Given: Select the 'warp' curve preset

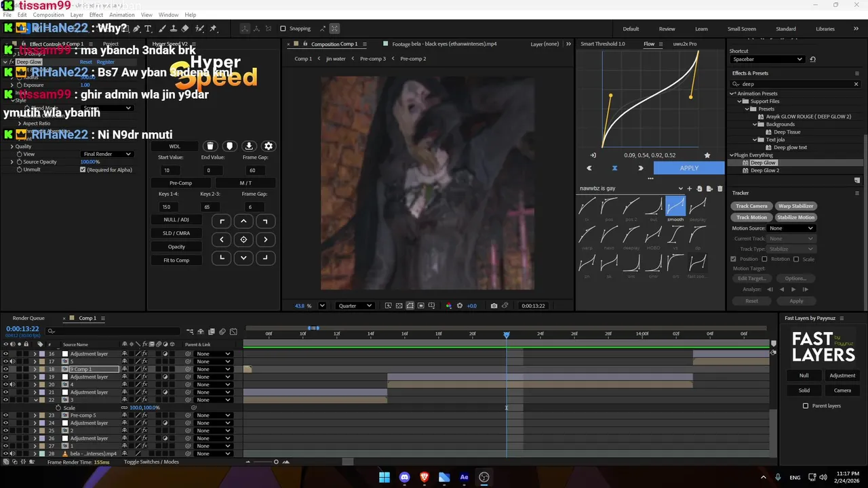Looking at the screenshot, I should pos(587,237).
